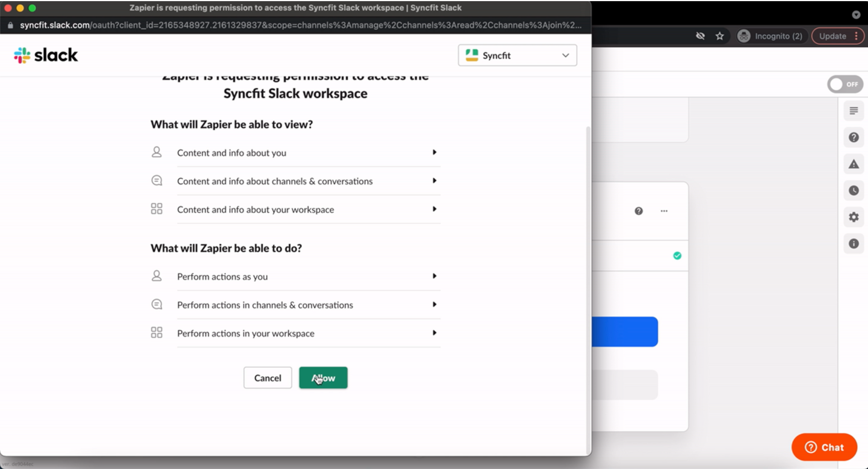Expand Perform actions as you
The image size is (868, 469).
click(x=308, y=276)
